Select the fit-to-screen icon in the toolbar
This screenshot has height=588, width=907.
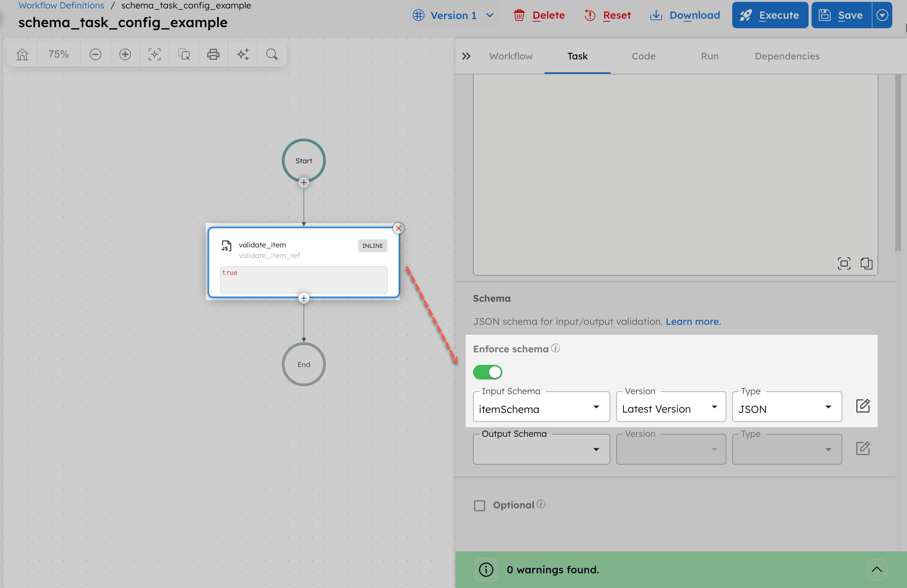tap(154, 54)
